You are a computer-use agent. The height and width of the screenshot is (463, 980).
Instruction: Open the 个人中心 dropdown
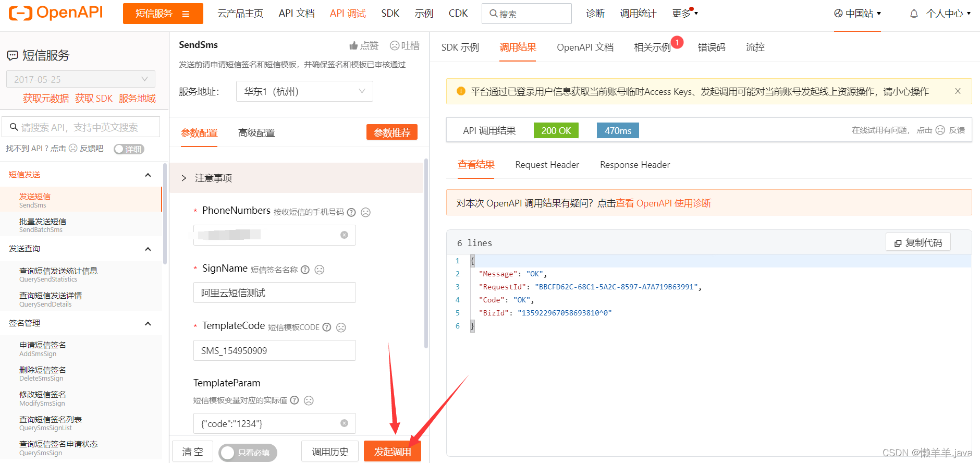[x=948, y=14]
